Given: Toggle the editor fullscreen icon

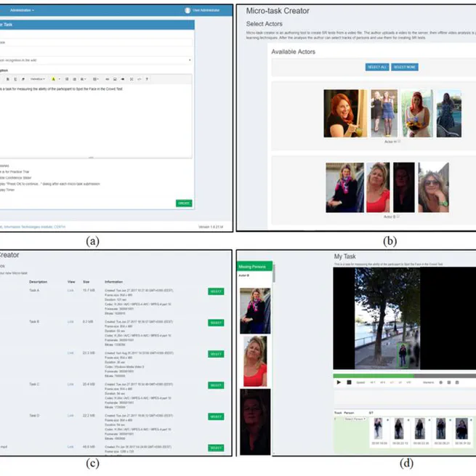Looking at the screenshot, I should click(132, 79).
